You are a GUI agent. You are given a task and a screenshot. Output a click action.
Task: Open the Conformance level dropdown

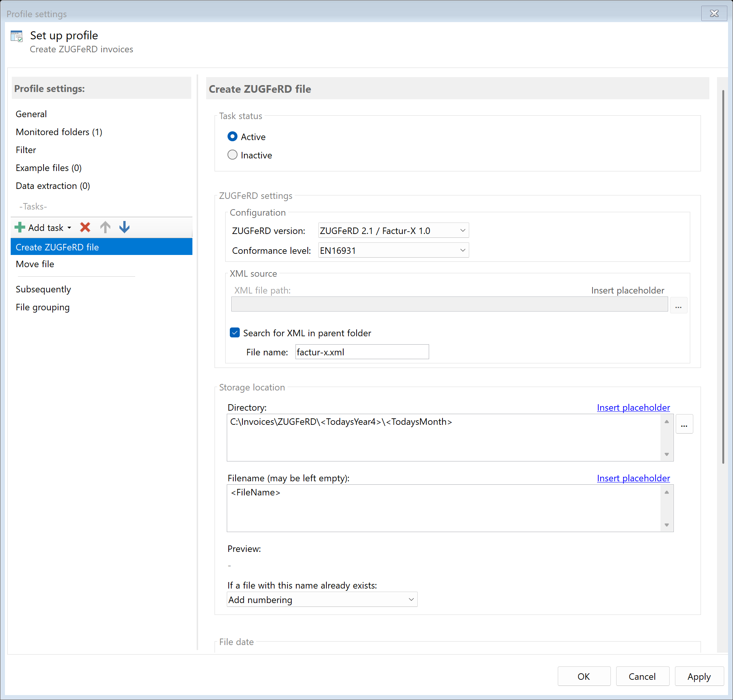pyautogui.click(x=462, y=250)
